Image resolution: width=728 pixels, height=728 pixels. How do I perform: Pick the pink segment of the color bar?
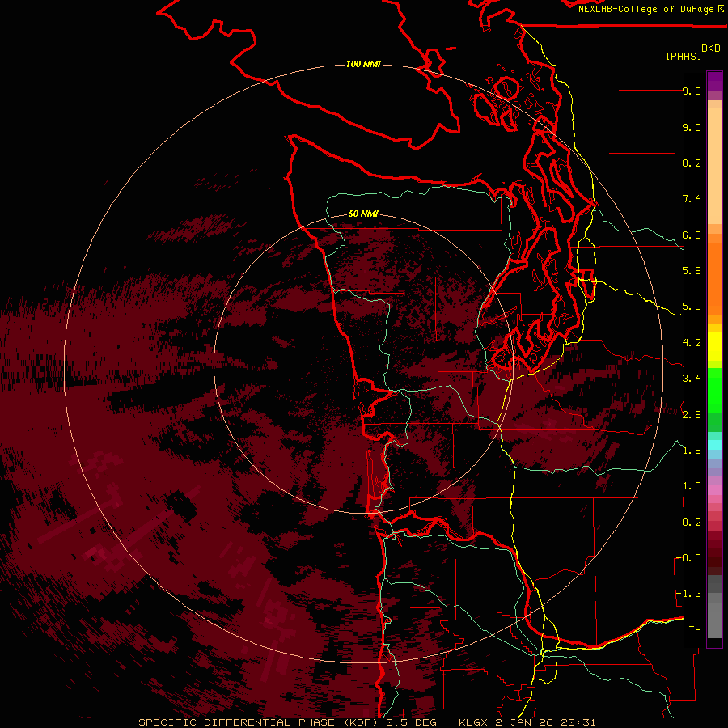tap(714, 490)
